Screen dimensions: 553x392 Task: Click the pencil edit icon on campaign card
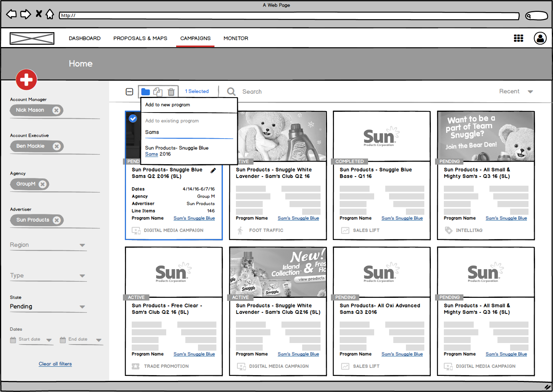coord(213,170)
